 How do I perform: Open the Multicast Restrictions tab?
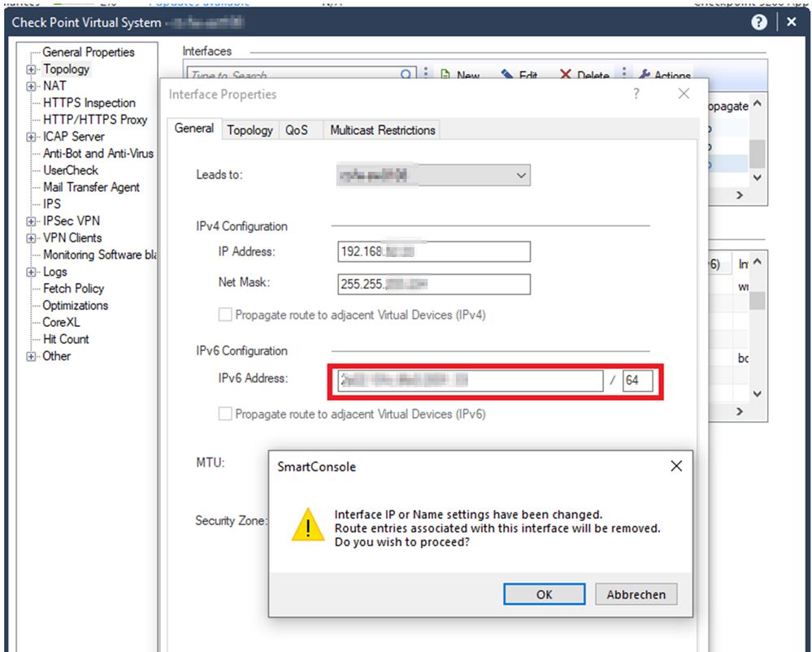click(x=383, y=130)
